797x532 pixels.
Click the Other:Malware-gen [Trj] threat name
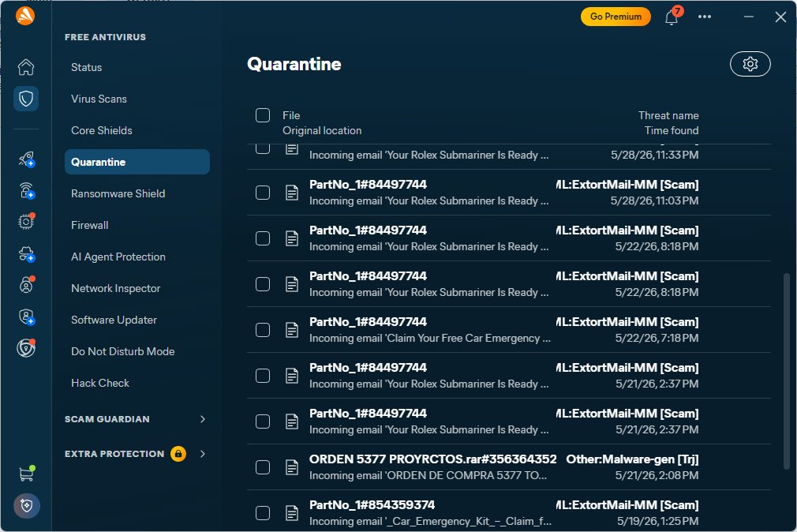632,459
